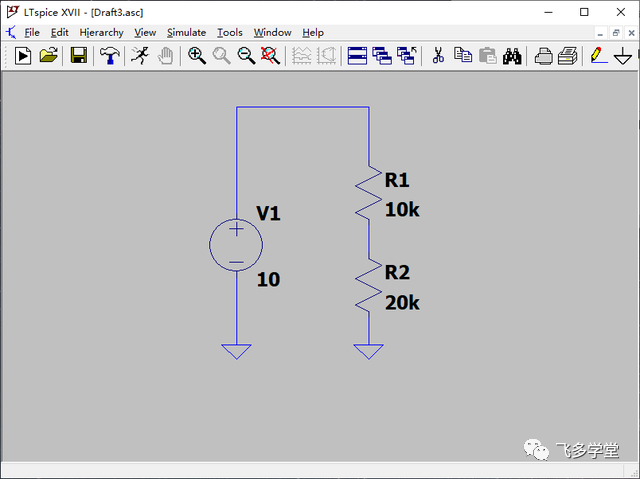Click the Zoom to Fit icon
The height and width of the screenshot is (479, 640).
(271, 55)
